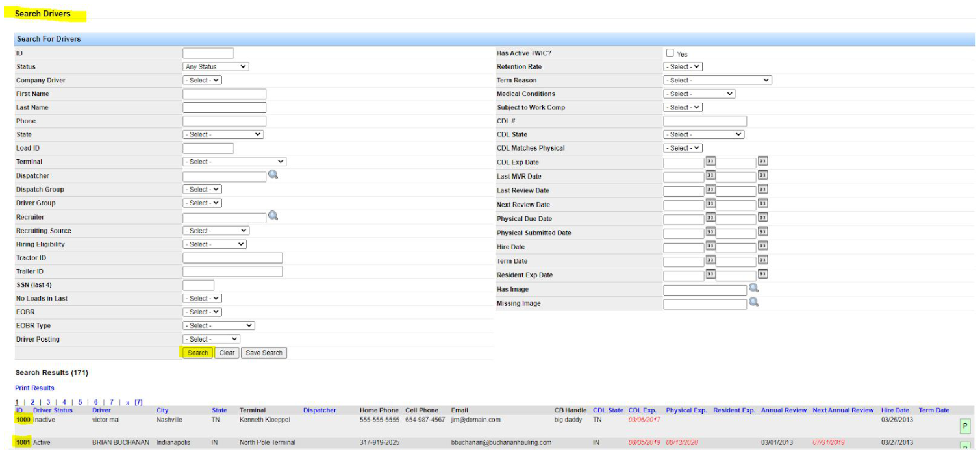Viewport: 980px width, 454px height.
Task: Open Hire Date first calendar icon
Action: [710, 246]
